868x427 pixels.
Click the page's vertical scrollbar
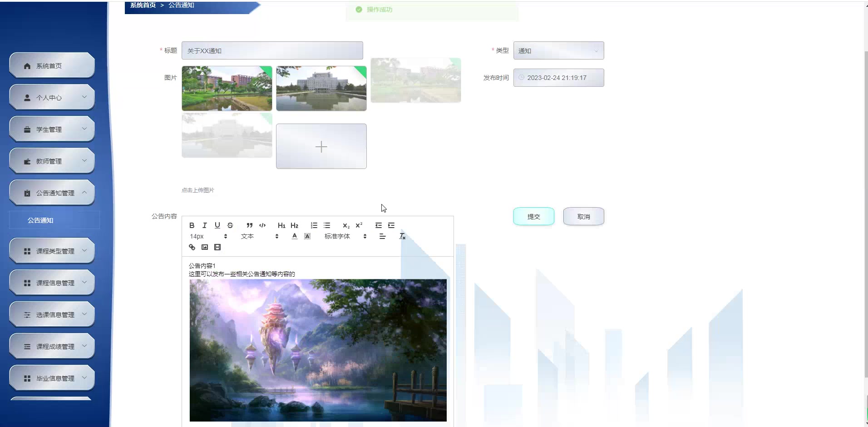coord(866,213)
